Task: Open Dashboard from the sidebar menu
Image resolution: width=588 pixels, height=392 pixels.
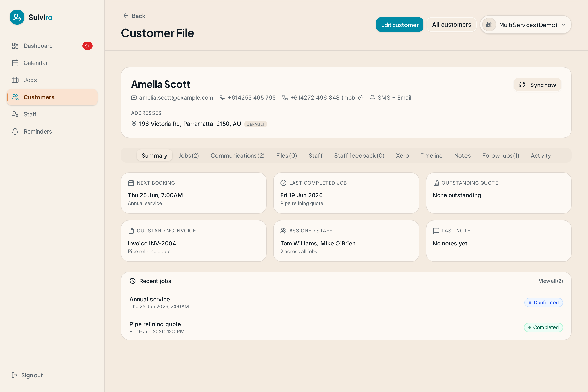Action: tap(52, 46)
